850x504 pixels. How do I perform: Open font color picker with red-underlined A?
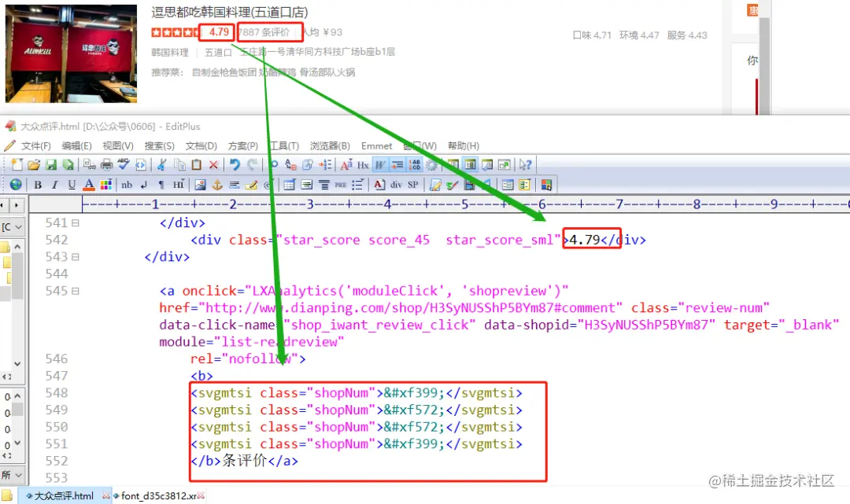(89, 185)
